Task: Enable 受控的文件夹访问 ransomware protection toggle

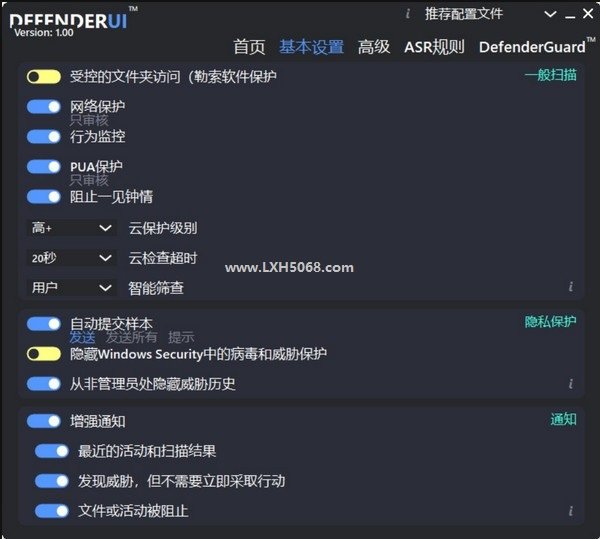Action: coord(44,77)
